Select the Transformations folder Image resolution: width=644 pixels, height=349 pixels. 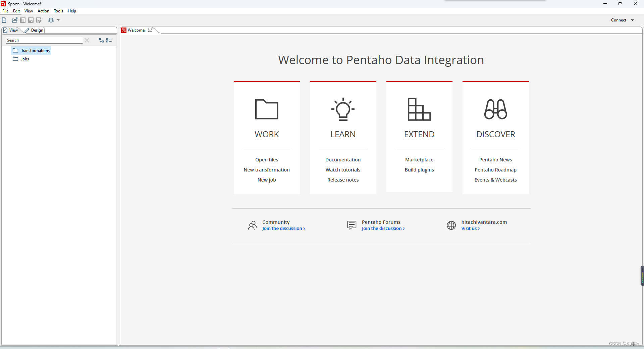pos(31,51)
